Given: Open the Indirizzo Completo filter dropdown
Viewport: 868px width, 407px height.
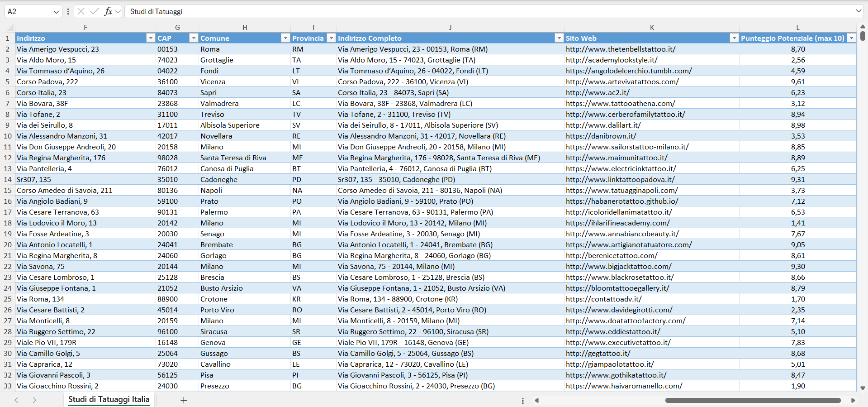Looking at the screenshot, I should (559, 38).
